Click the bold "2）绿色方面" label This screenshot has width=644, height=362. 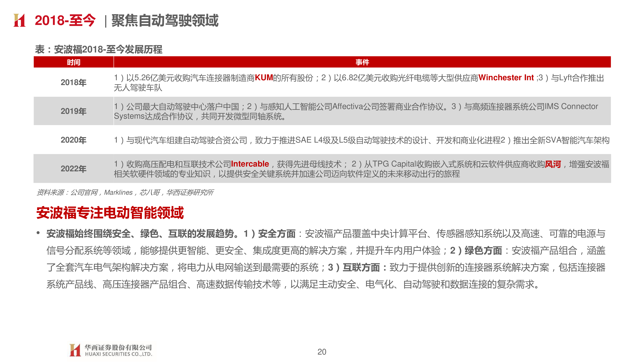[476, 250]
